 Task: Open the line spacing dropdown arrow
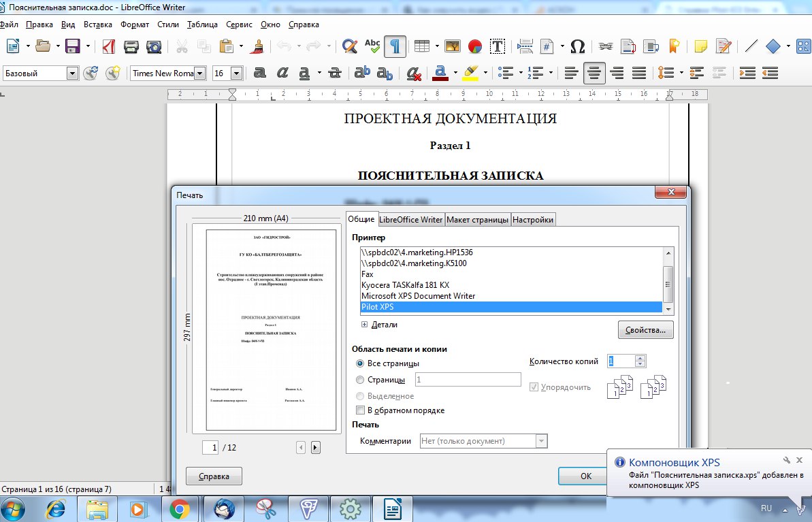click(681, 73)
